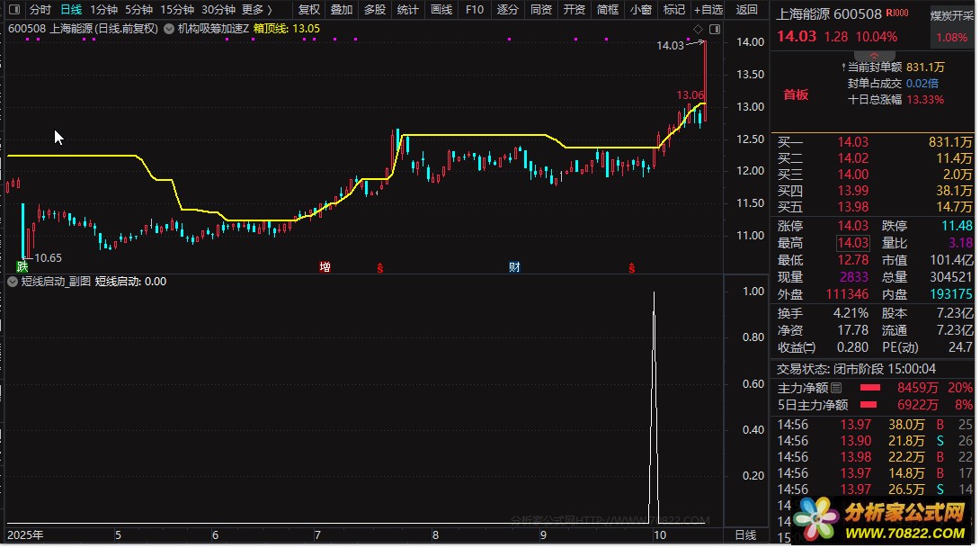
Task: Toggle the side panel layout icon
Action: point(714,29)
